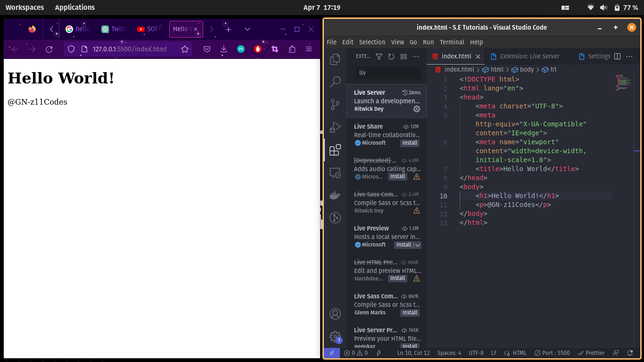Open the Workspaces menu in top bar
The image size is (644, 362).
tap(25, 8)
